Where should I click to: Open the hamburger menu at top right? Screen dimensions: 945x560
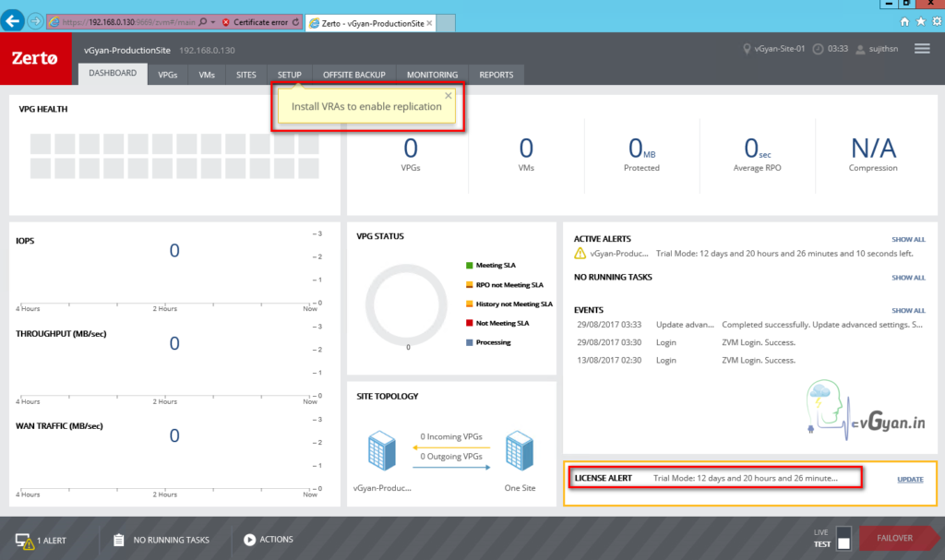[921, 49]
